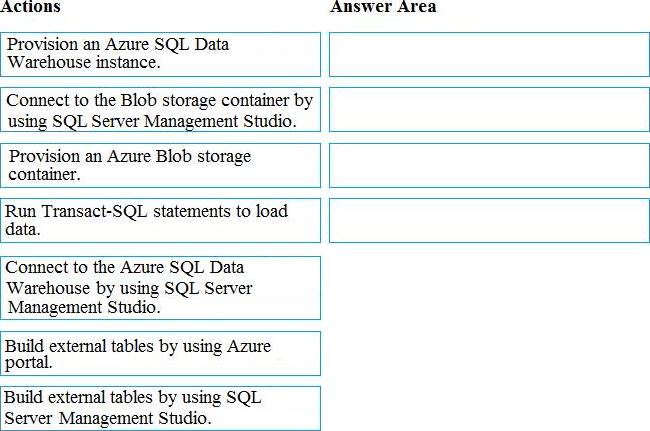Click 'Build external tables by using SQL Server Management Studio'

coord(161,408)
